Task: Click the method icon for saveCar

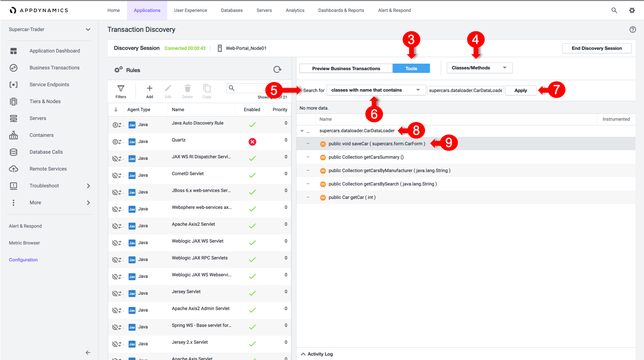Action: pyautogui.click(x=323, y=144)
